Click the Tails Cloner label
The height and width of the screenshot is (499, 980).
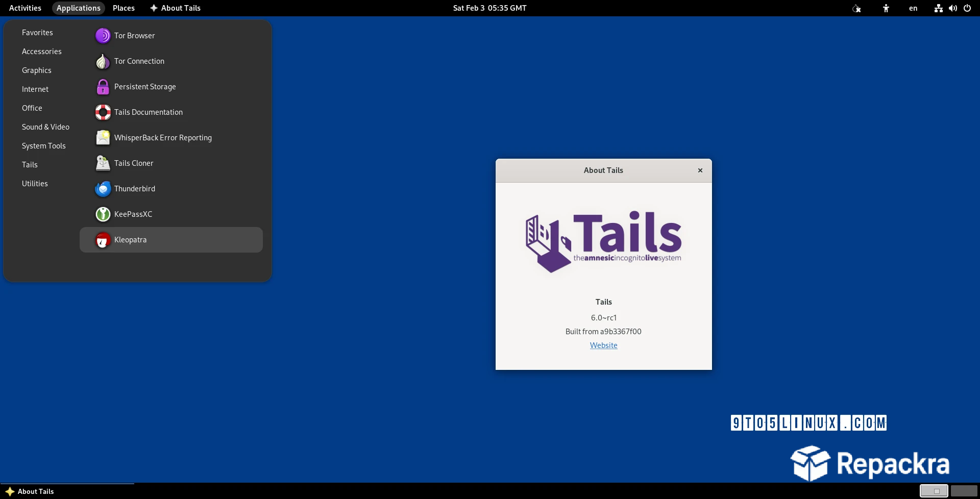point(134,163)
